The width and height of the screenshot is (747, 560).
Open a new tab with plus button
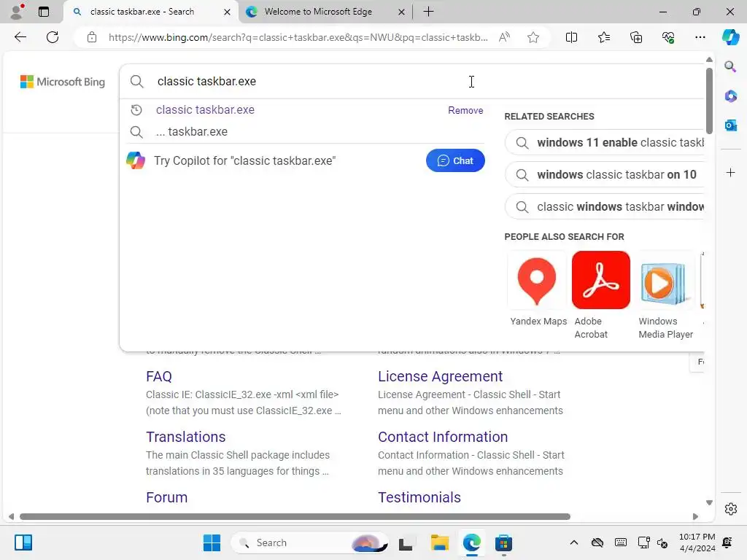pyautogui.click(x=428, y=12)
